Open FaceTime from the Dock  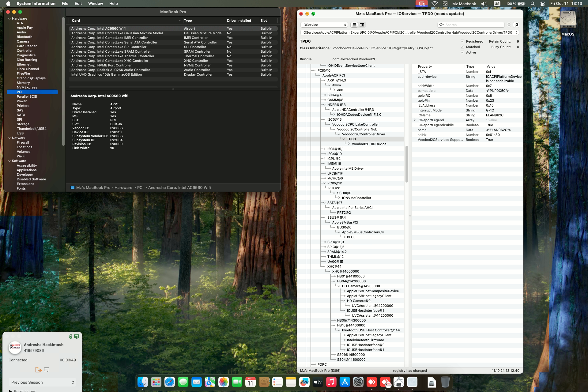(x=237, y=382)
